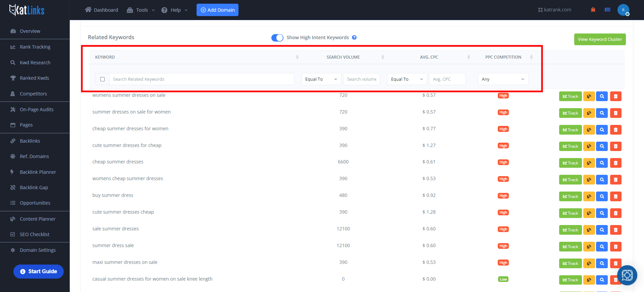Open Ref. Domains in sidebar

tap(35, 156)
